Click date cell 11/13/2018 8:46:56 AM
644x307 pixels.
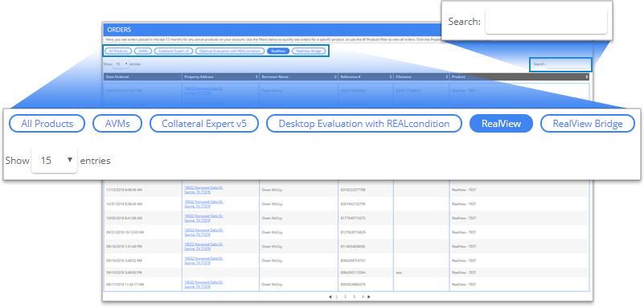tap(124, 190)
